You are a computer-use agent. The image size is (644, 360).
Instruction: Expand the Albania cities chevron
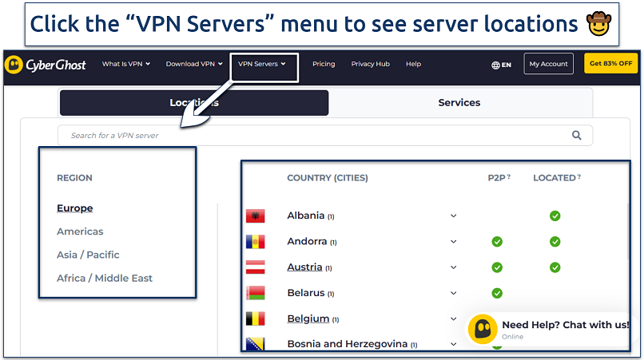tap(453, 216)
